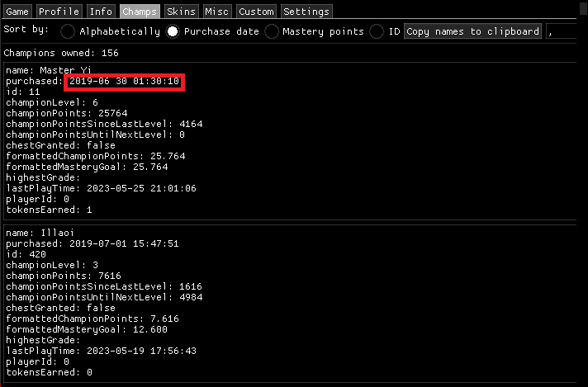
Task: Switch to the Custom tab
Action: click(x=256, y=12)
